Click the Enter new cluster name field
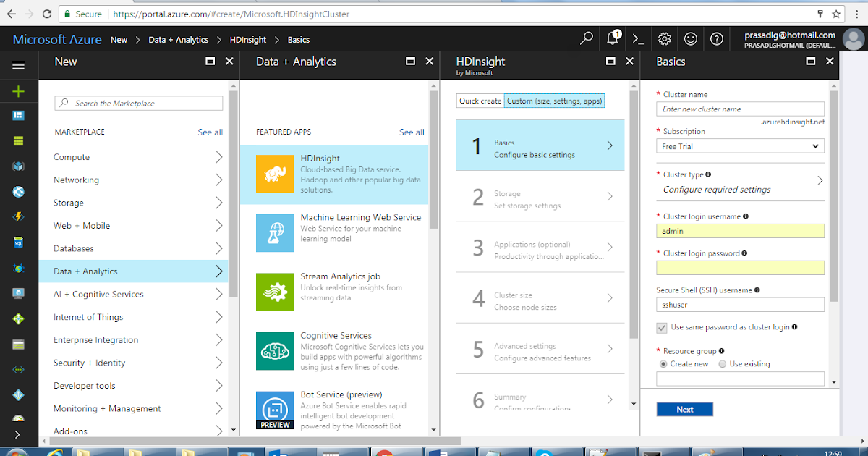 (739, 109)
